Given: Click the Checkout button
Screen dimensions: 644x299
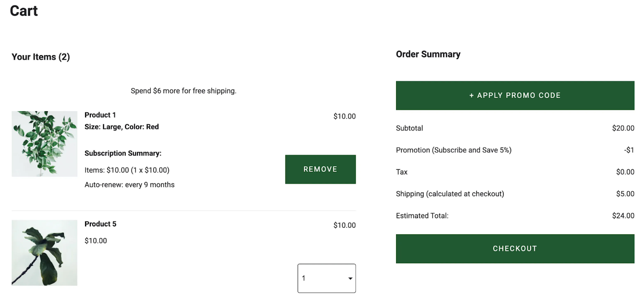Looking at the screenshot, I should (515, 248).
